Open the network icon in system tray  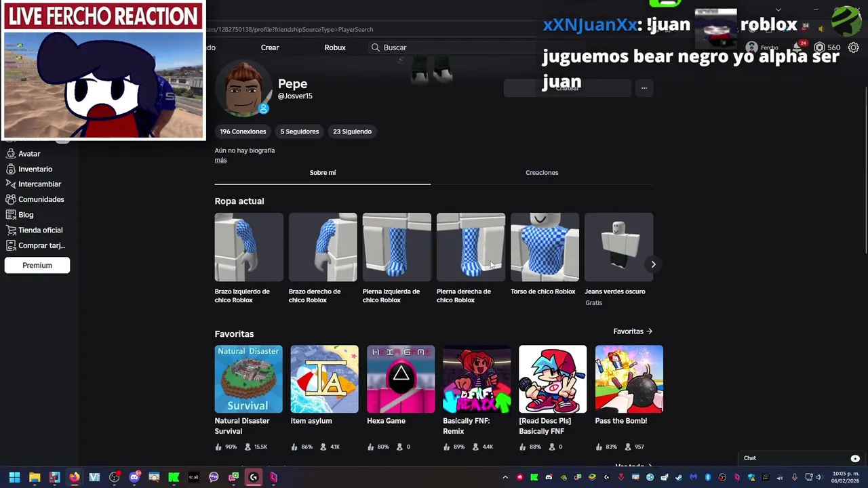coord(809,477)
